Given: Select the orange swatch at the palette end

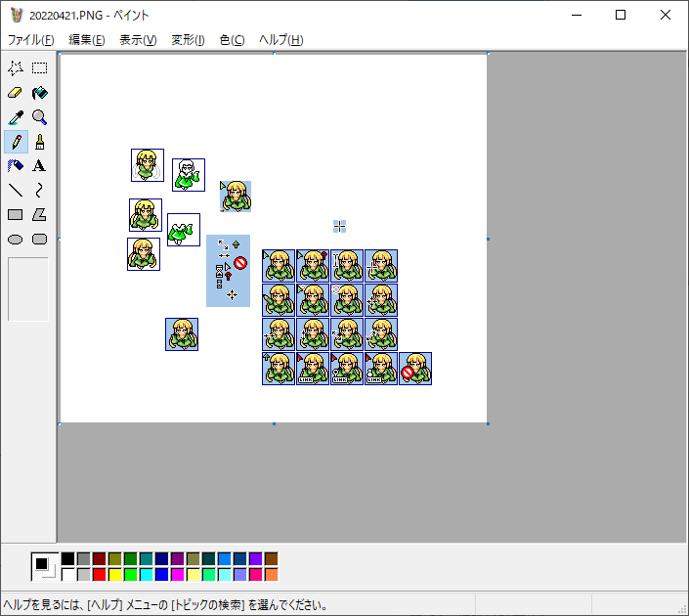Looking at the screenshot, I should click(271, 574).
